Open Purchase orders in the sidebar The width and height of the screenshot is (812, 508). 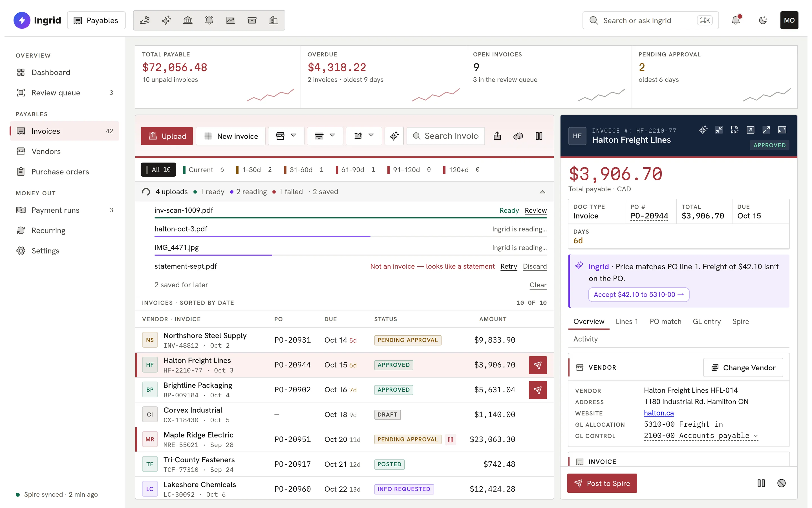point(64,172)
